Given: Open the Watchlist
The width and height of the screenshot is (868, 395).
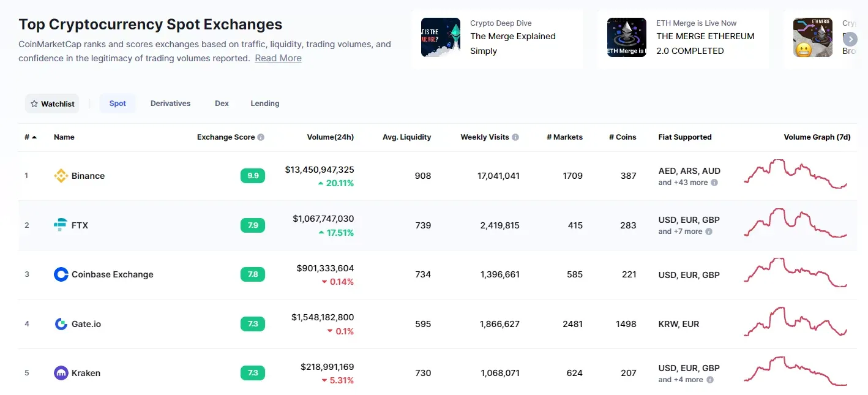Looking at the screenshot, I should [53, 103].
